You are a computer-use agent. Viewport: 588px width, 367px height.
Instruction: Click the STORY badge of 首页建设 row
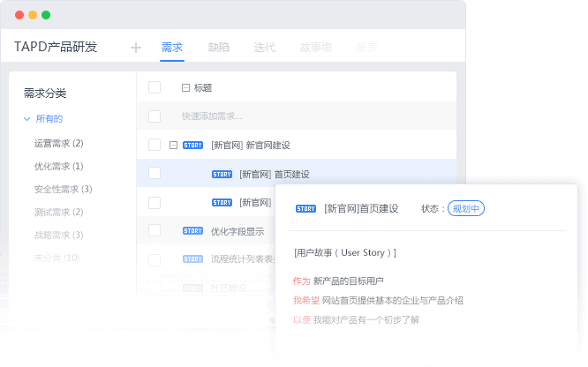click(222, 175)
